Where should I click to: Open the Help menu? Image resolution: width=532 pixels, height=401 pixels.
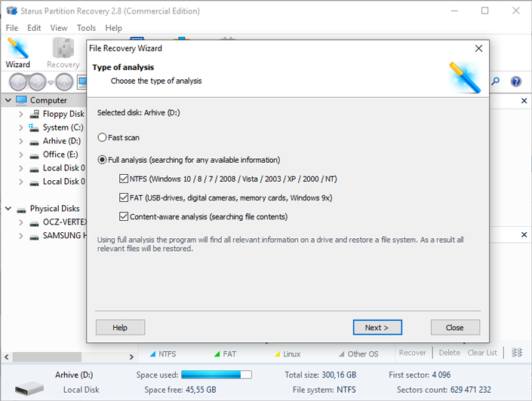113,28
